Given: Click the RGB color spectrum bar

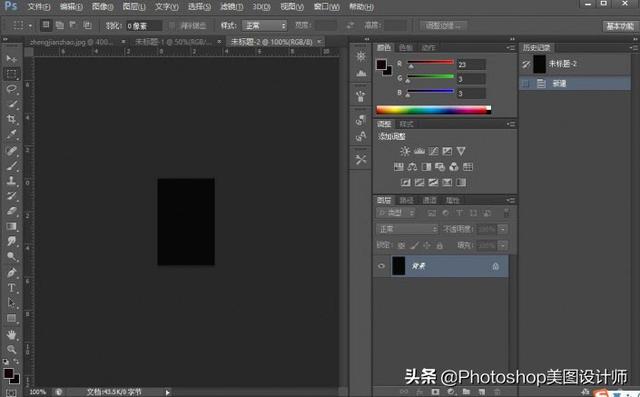Looking at the screenshot, I should click(x=433, y=110).
